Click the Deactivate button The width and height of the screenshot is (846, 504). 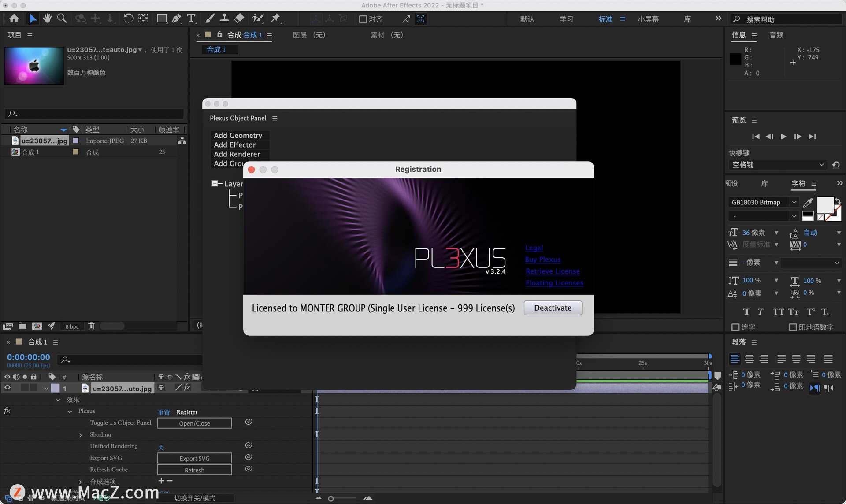click(x=553, y=308)
